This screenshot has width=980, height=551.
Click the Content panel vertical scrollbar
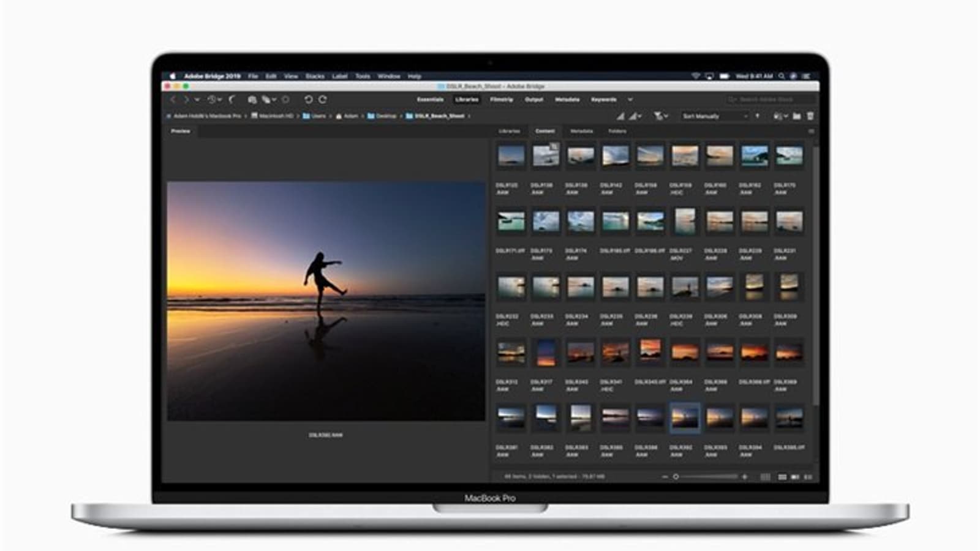[x=815, y=274]
